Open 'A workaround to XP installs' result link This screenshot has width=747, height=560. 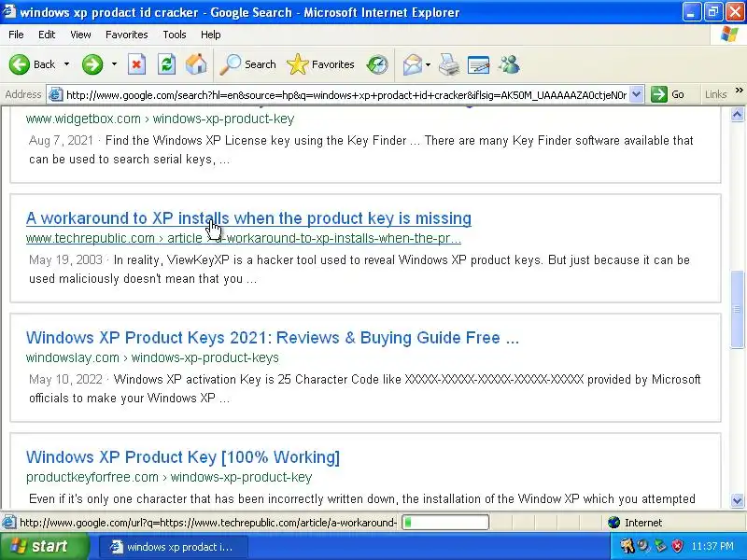[248, 218]
